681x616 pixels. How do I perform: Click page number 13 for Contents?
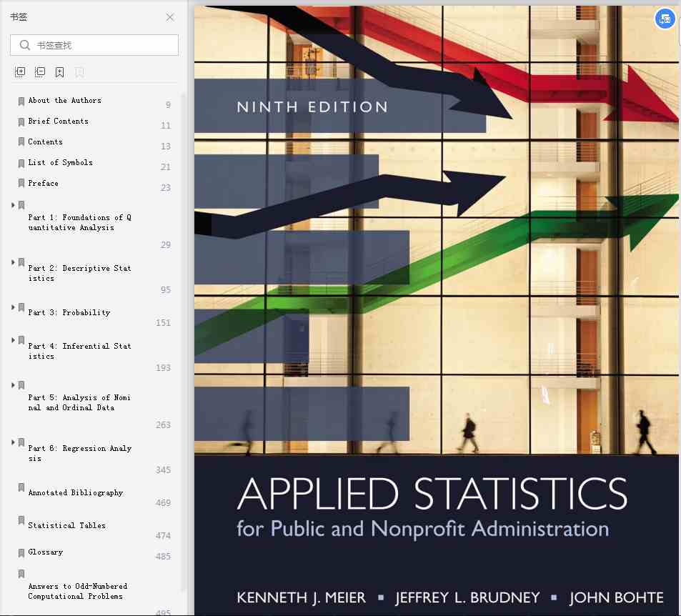click(x=166, y=146)
